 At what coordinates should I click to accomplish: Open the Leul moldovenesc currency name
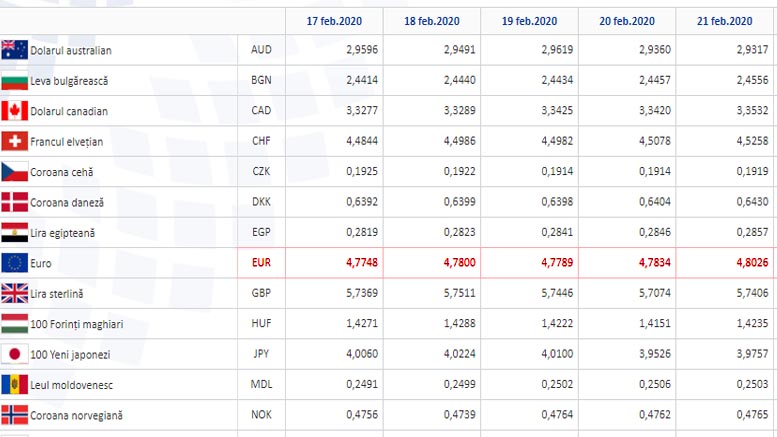click(70, 384)
